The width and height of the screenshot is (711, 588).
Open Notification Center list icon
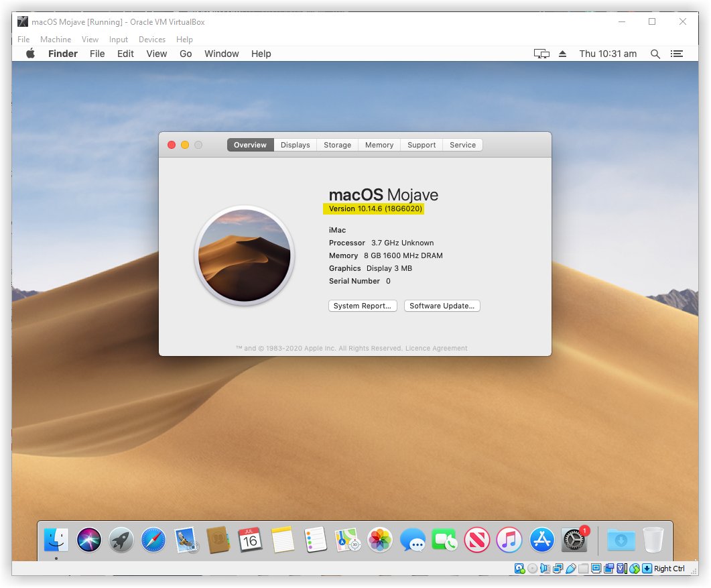click(677, 54)
